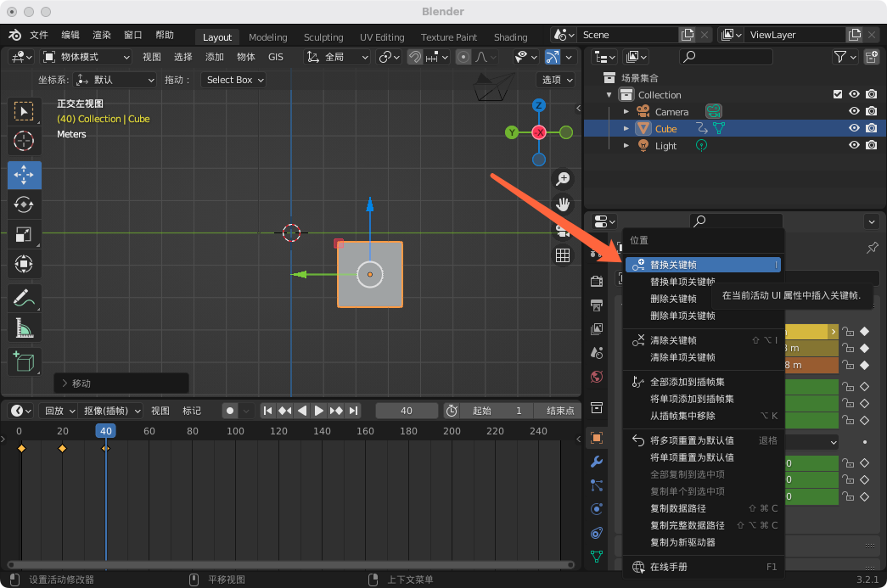Viewport: 887px width, 588px height.
Task: Activate the 3D Cursor tool
Action: tap(24, 141)
